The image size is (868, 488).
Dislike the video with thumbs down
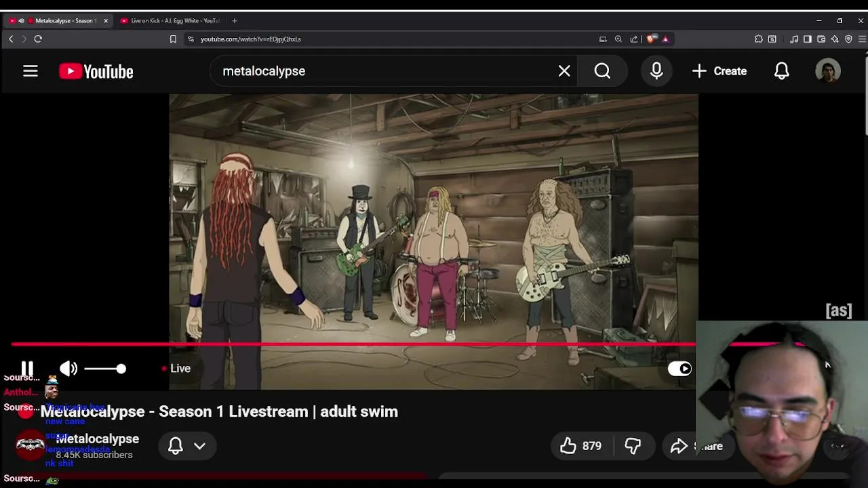point(633,446)
